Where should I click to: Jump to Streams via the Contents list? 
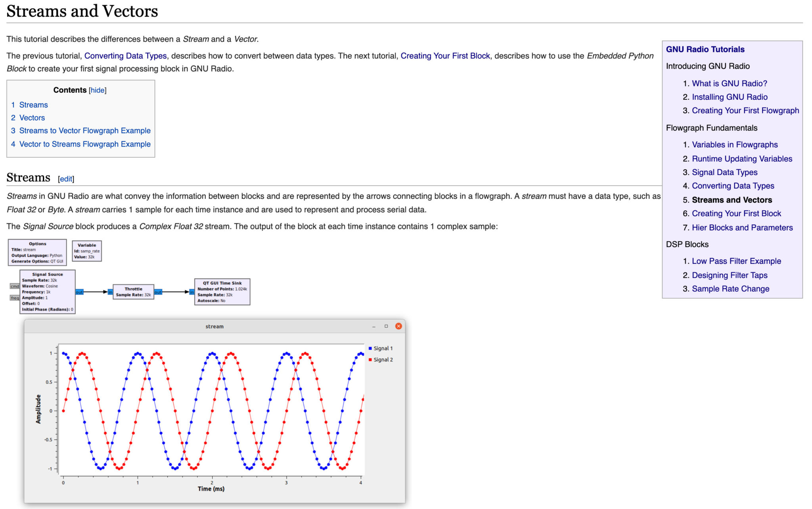click(x=34, y=105)
